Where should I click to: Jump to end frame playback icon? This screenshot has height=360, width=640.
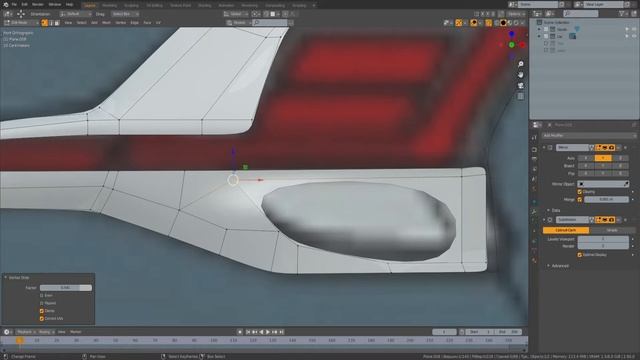281,332
